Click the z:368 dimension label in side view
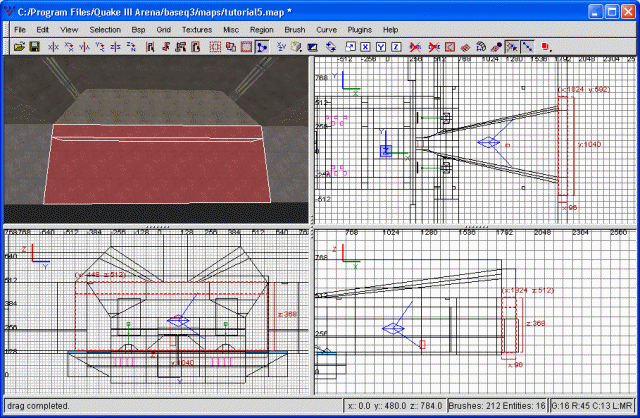This screenshot has height=418, width=640. (x=287, y=314)
